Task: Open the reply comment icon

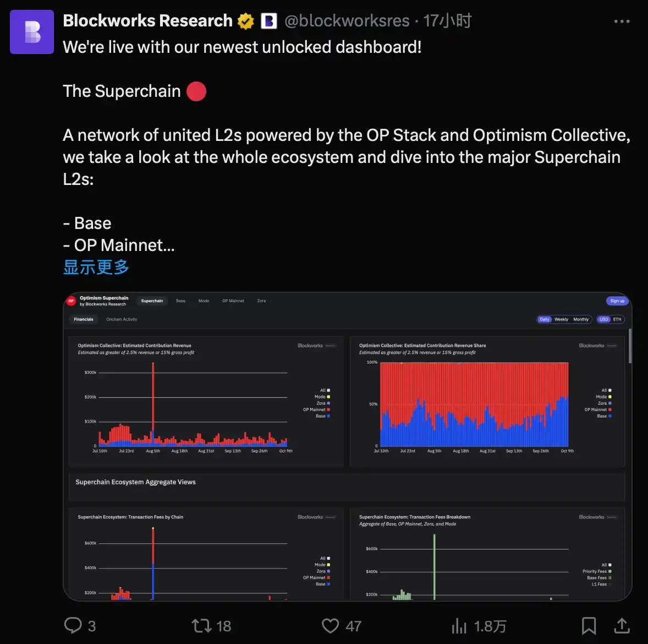Action: point(73,625)
